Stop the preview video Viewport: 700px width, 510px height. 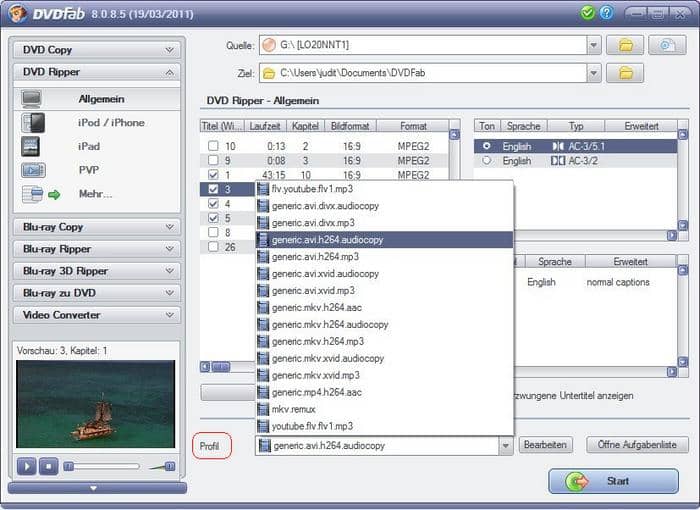pyautogui.click(x=49, y=467)
